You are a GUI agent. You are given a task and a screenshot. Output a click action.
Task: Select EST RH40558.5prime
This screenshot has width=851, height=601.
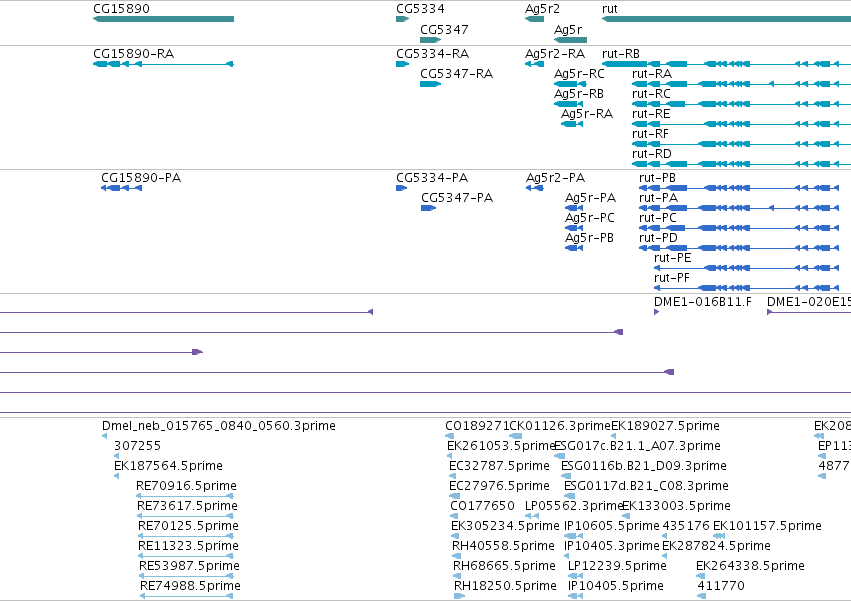pos(504,546)
